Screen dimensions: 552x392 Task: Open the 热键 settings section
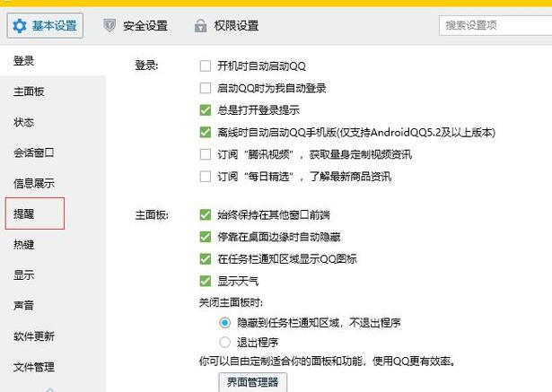(x=53, y=244)
